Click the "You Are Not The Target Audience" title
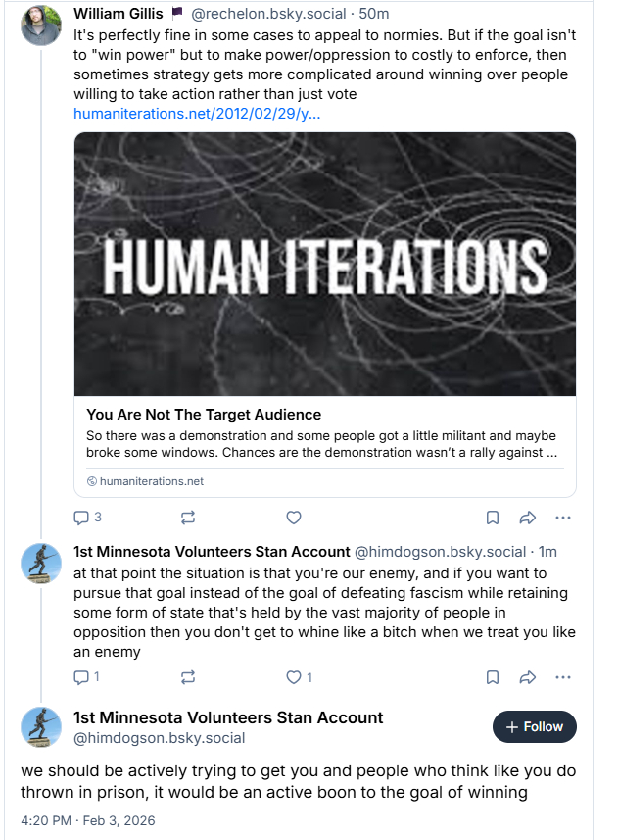 coord(204,415)
